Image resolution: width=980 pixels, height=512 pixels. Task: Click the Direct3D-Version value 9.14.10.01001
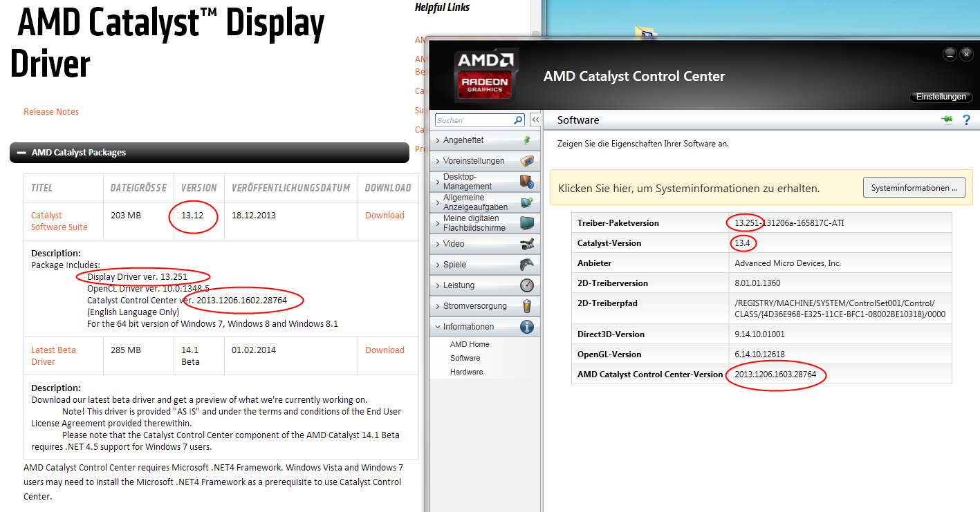(x=759, y=334)
